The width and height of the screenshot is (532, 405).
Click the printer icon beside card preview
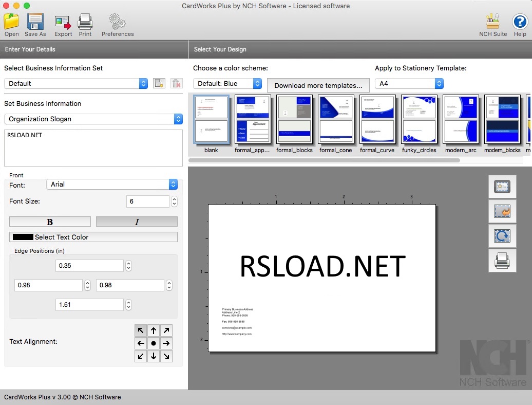[x=502, y=261]
